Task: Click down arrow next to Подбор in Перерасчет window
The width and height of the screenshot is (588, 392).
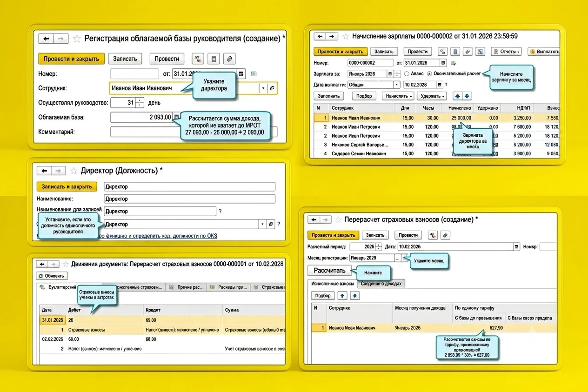Action: pos(355,295)
